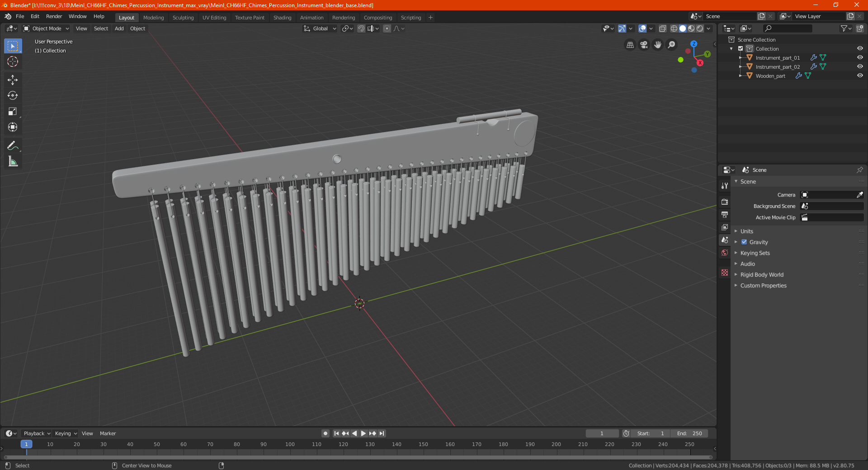Expand Instrument_part_01 tree item
This screenshot has height=470, width=868.
pyautogui.click(x=740, y=58)
